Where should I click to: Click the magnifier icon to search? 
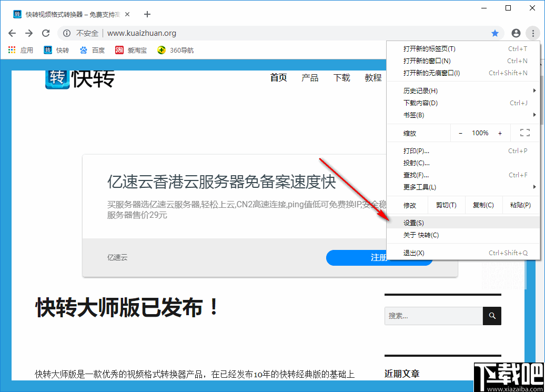[492, 316]
